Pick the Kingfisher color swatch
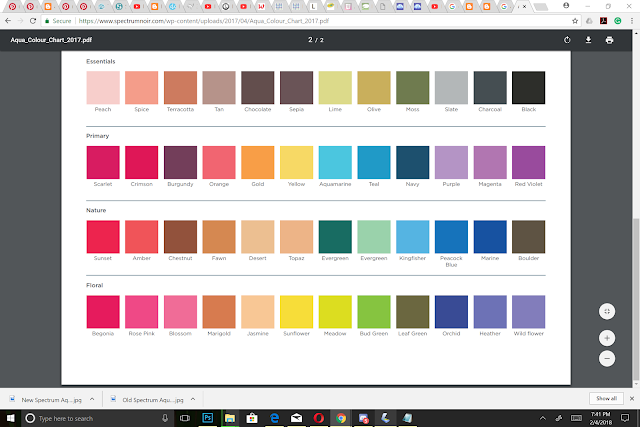The height and width of the screenshot is (427, 640). coord(413,237)
